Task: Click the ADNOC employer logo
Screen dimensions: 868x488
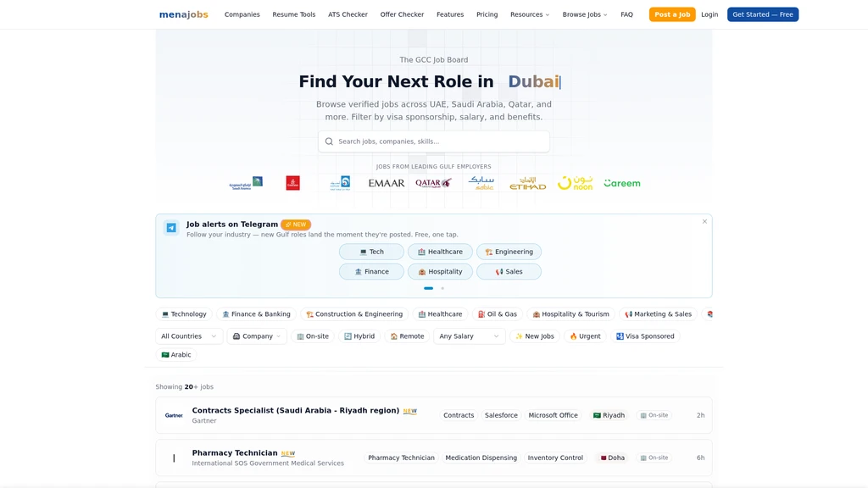Action: tap(340, 183)
